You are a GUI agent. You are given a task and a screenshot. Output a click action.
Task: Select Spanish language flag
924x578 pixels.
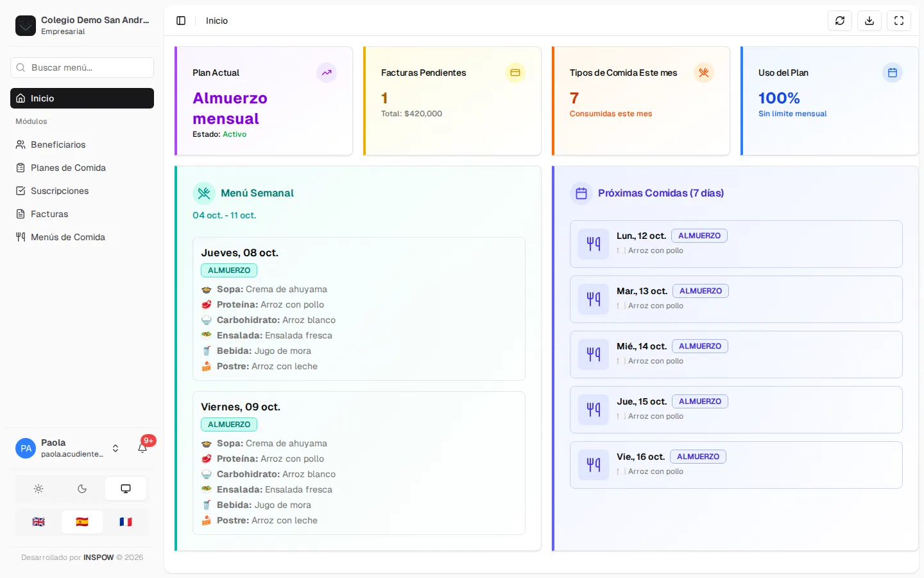[82, 522]
